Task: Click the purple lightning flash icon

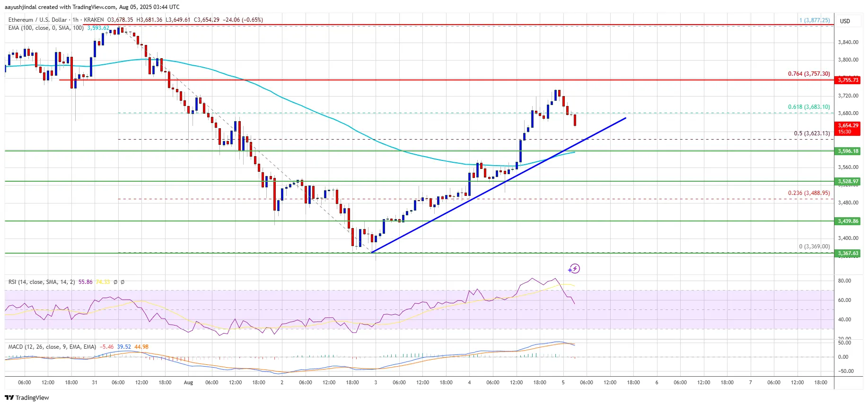Action: tap(574, 269)
